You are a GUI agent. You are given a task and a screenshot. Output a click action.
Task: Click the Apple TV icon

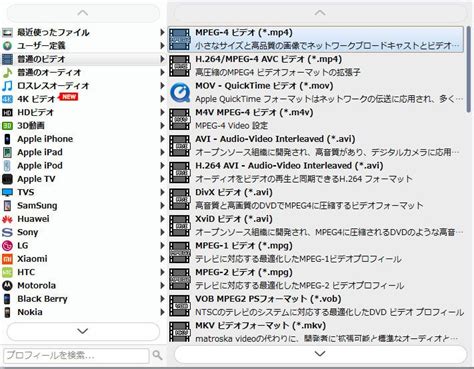(7, 179)
